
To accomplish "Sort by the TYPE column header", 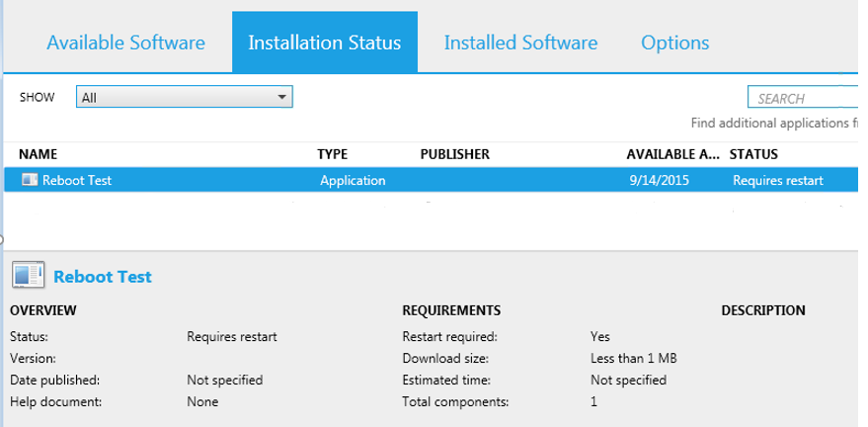I will (332, 154).
